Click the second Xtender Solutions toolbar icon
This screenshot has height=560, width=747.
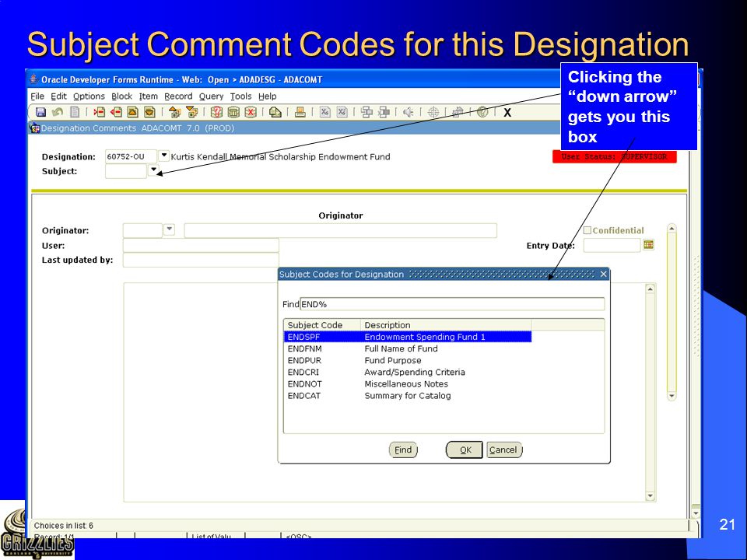click(342, 112)
